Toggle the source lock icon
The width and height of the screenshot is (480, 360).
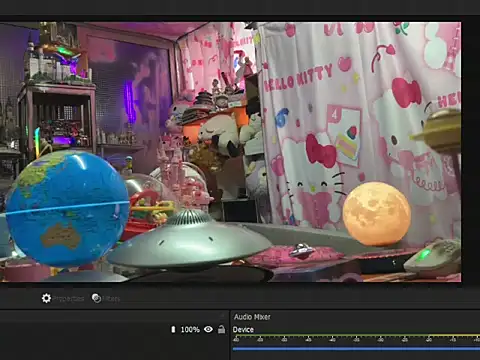coord(221,329)
